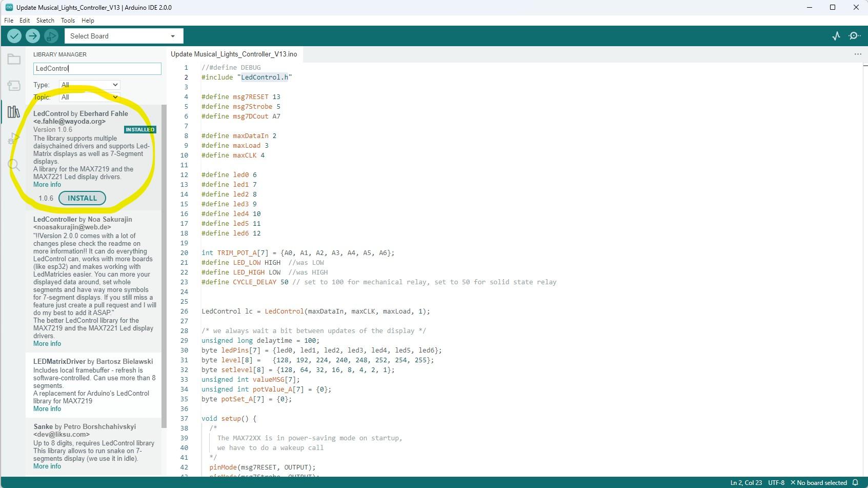Click the Upload arrow button
The image size is (868, 488).
click(33, 36)
